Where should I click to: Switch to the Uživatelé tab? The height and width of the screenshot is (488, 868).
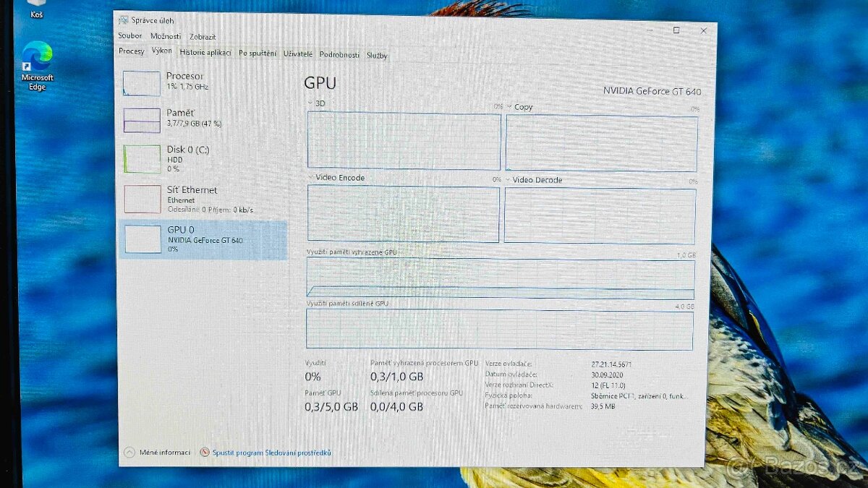(298, 54)
